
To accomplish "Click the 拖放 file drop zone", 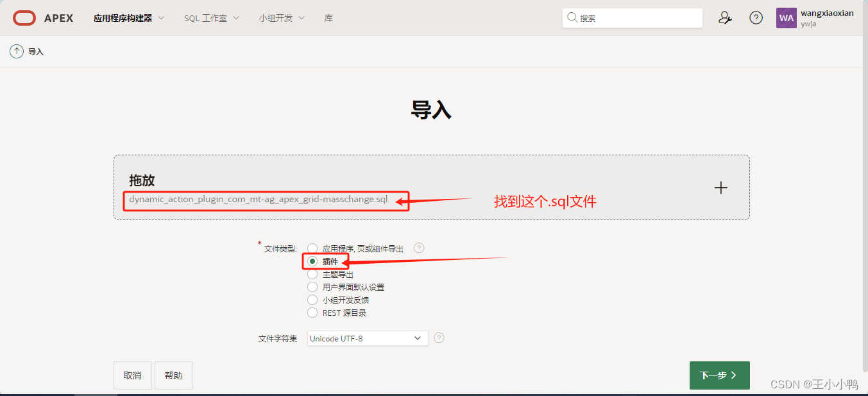I will pos(432,187).
